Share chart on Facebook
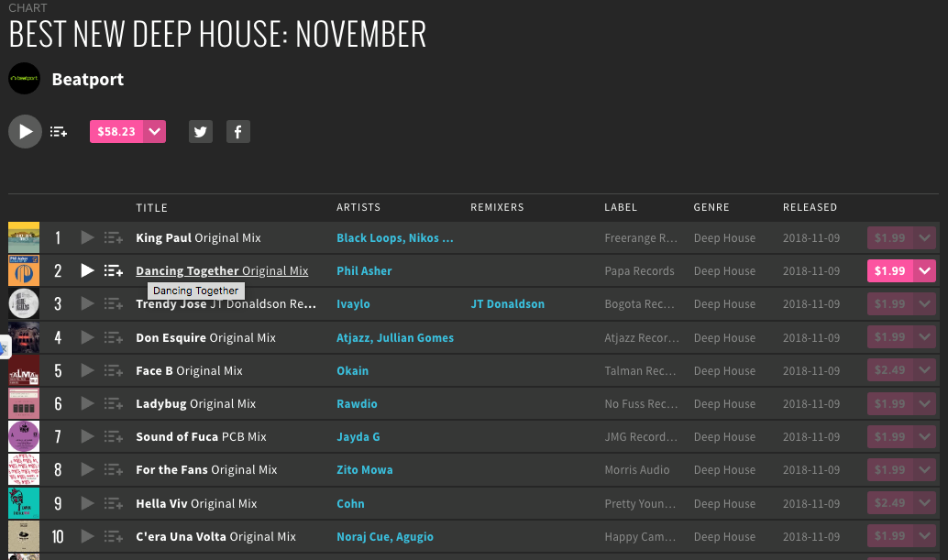This screenshot has width=948, height=560. [x=238, y=132]
